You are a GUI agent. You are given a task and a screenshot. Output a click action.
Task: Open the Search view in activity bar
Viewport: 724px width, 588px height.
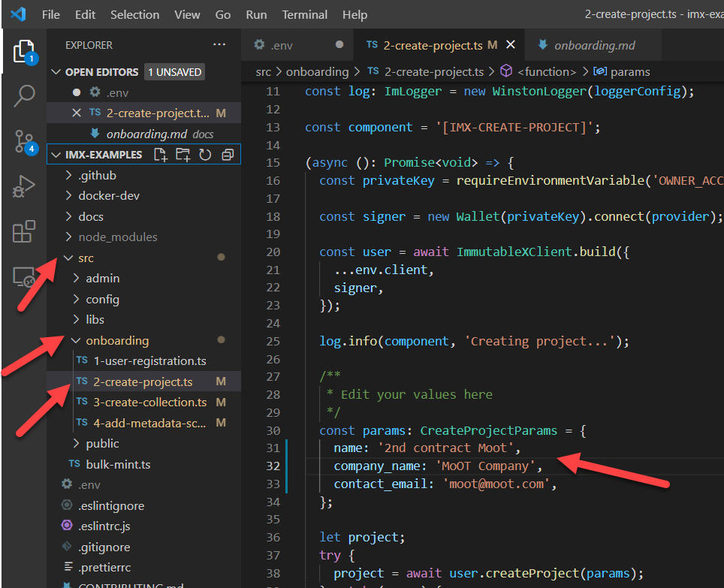click(x=23, y=95)
